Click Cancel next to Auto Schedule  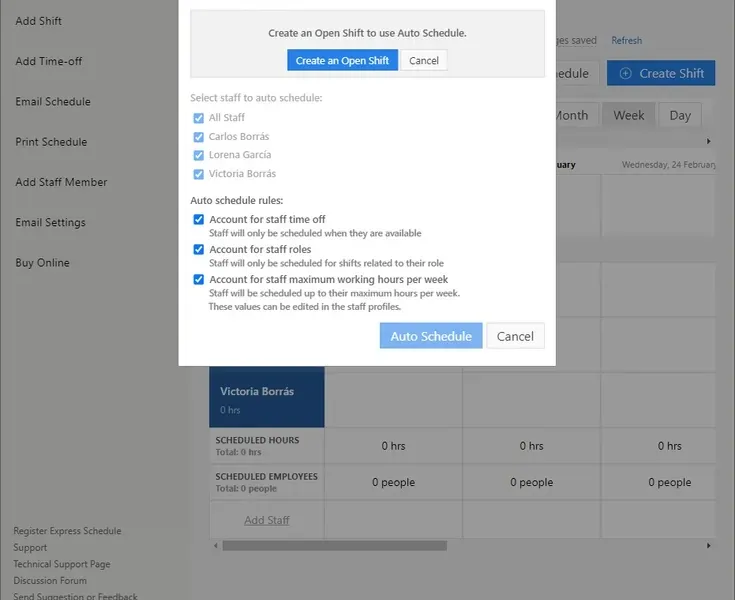pyautogui.click(x=515, y=336)
